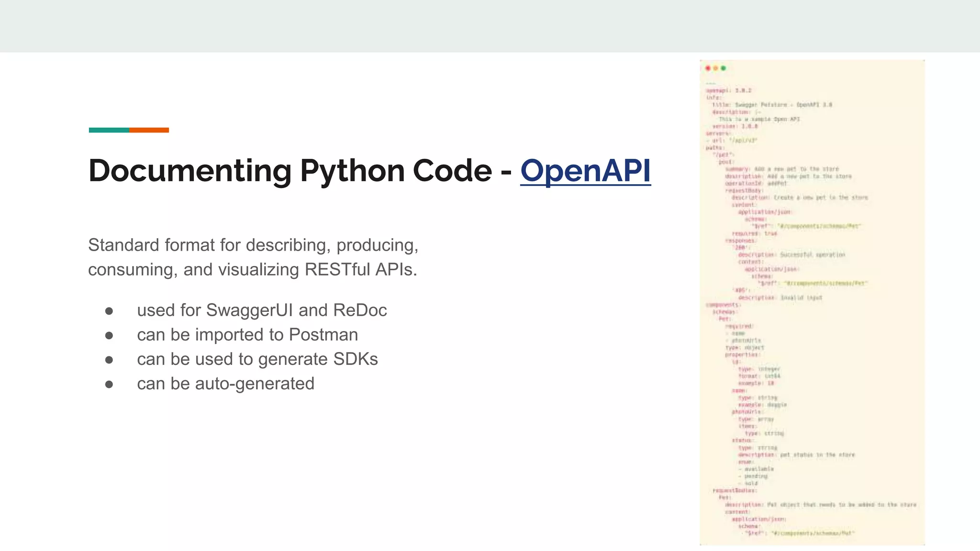980x551 pixels.
Task: Click the teal segment of accent bar
Action: tap(109, 130)
